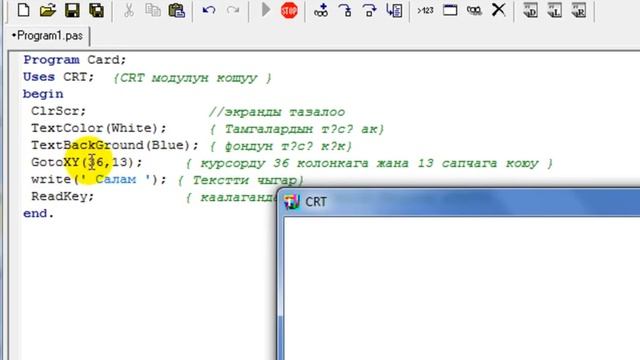Click the CRT window application icon
This screenshot has width=640, height=360.
292,202
